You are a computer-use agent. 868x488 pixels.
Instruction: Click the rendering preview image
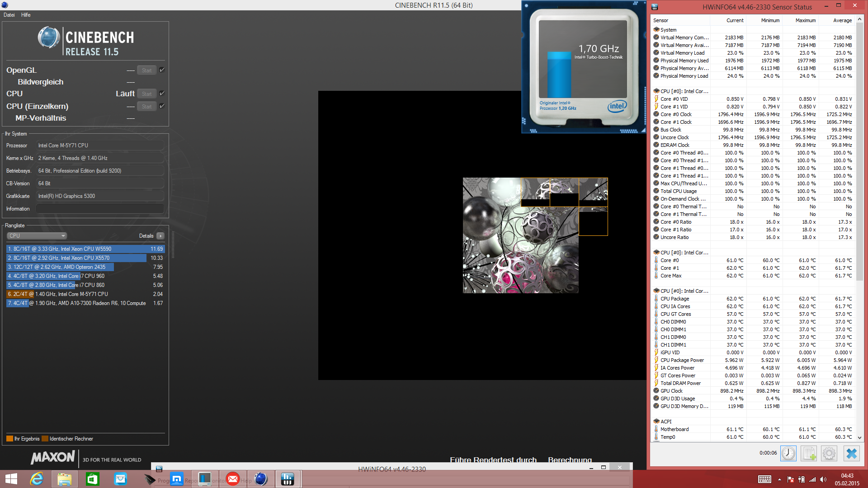tap(535, 235)
